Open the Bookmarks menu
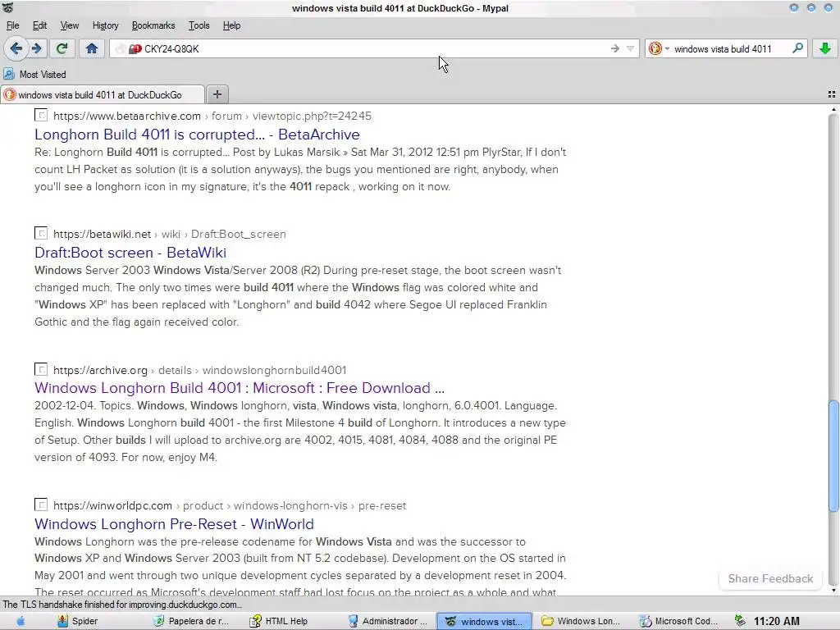 click(x=153, y=25)
